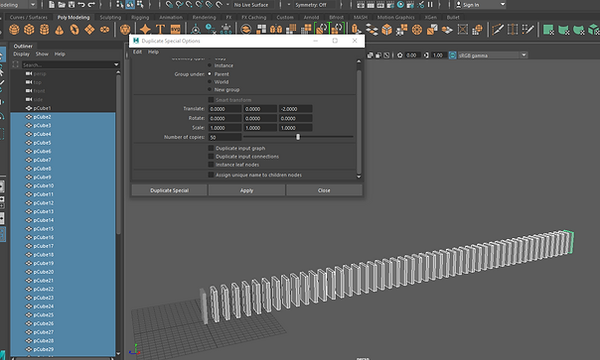Click the viewport exposure icon

(x=400, y=55)
